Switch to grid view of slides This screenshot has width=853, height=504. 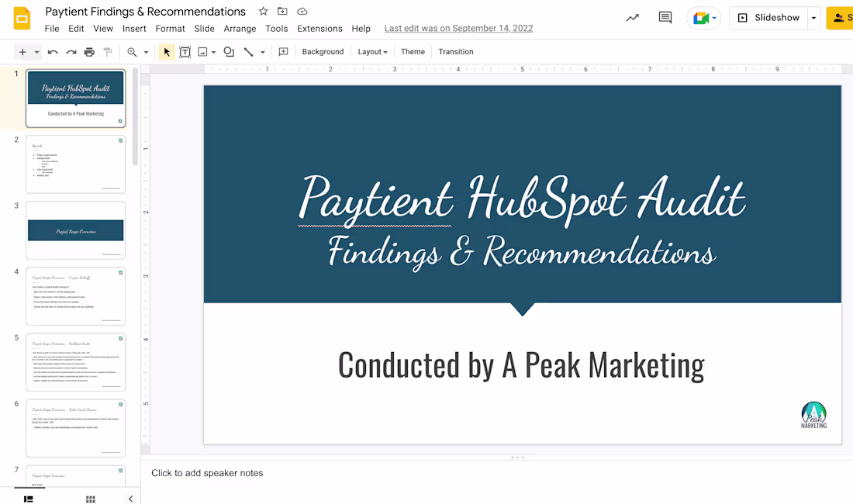point(90,499)
